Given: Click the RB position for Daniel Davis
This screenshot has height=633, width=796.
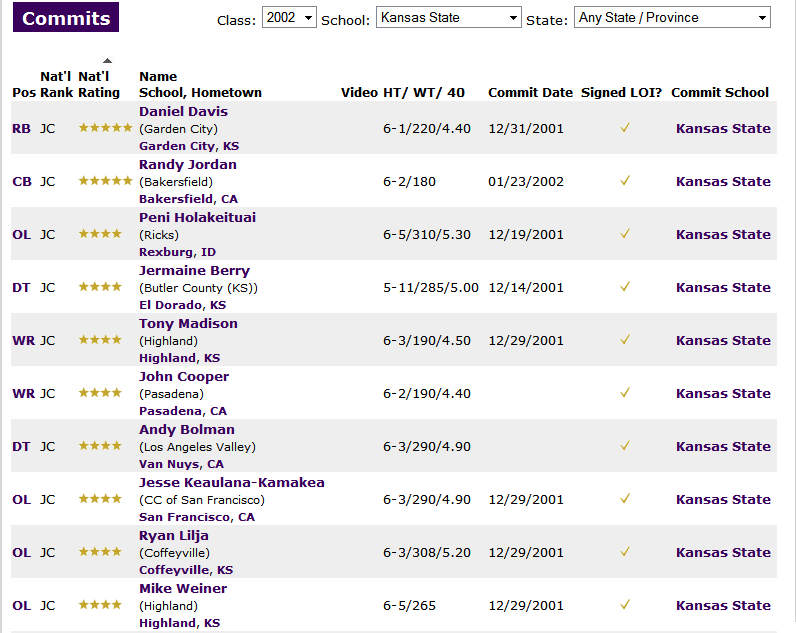Looking at the screenshot, I should 21,129.
